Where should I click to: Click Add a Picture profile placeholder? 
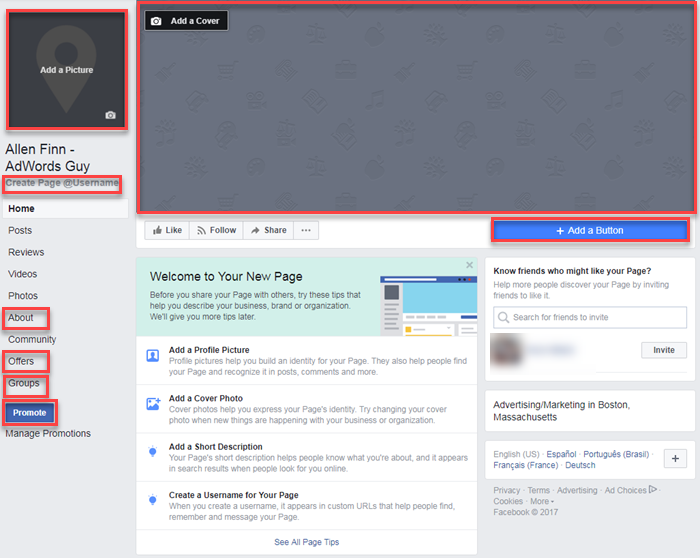[67, 70]
